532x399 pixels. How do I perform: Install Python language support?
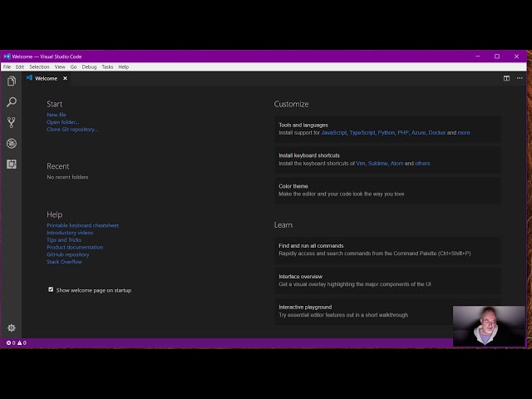click(386, 133)
